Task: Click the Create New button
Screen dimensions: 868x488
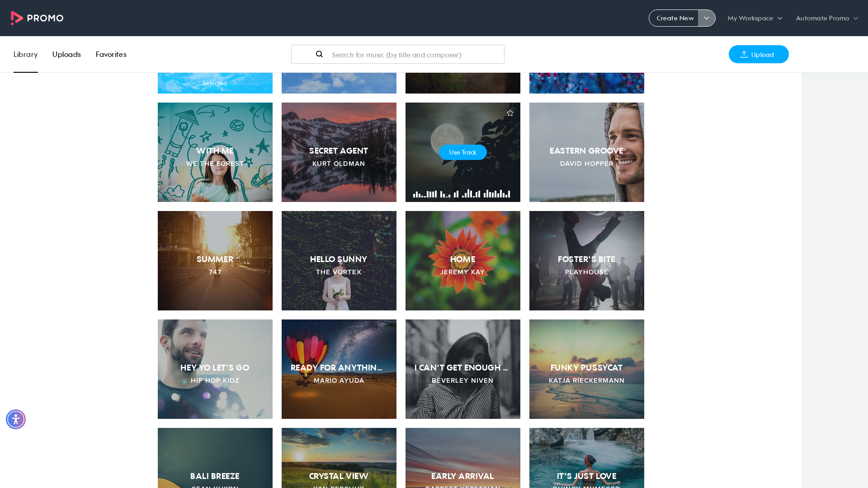Action: [x=674, y=18]
